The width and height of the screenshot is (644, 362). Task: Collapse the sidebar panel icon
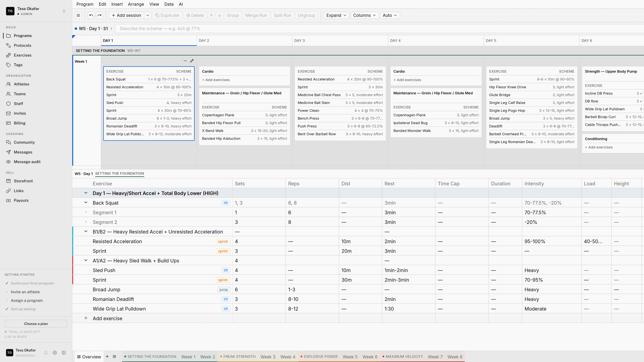[x=64, y=352]
